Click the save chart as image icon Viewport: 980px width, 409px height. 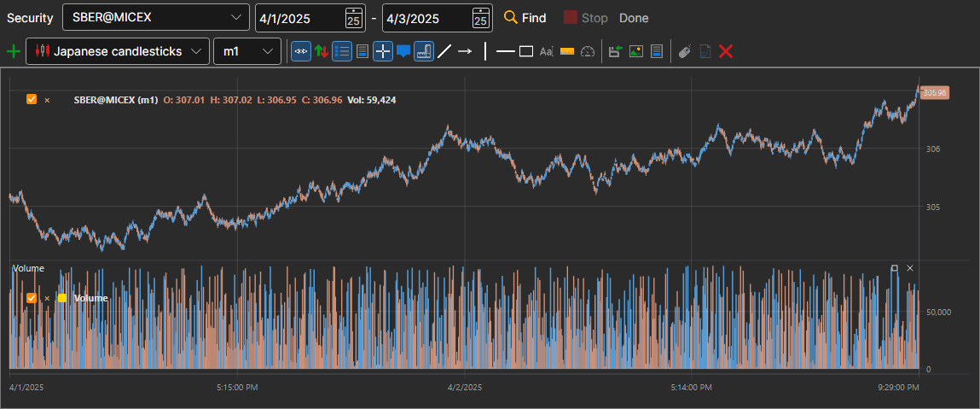pyautogui.click(x=636, y=51)
